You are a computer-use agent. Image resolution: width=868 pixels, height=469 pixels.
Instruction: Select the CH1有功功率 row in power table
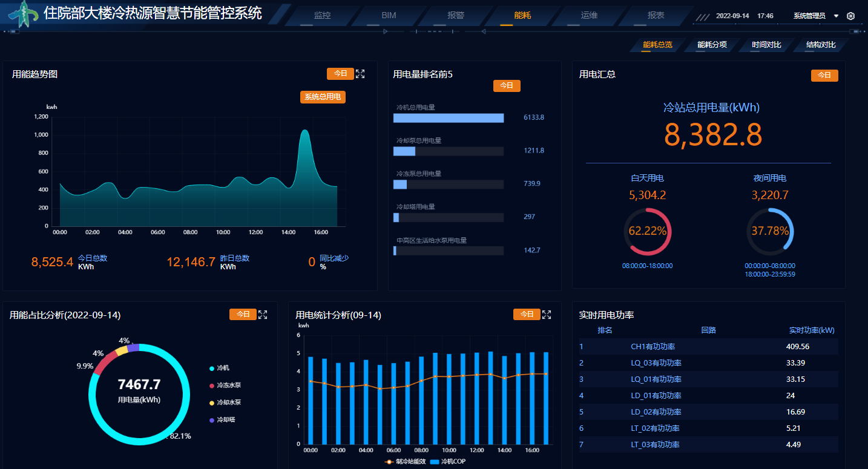pos(653,347)
